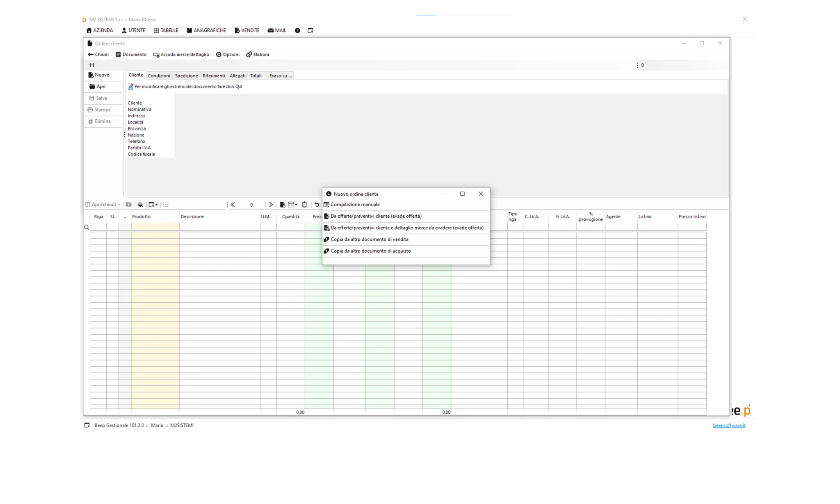Select Compilazione manuale option
Screen dimensions: 840x504
tap(355, 205)
